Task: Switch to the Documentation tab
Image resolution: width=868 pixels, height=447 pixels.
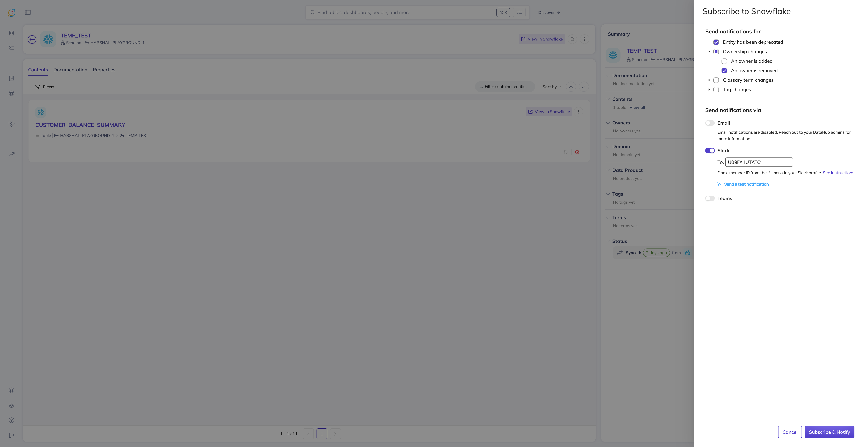Action: tap(70, 70)
